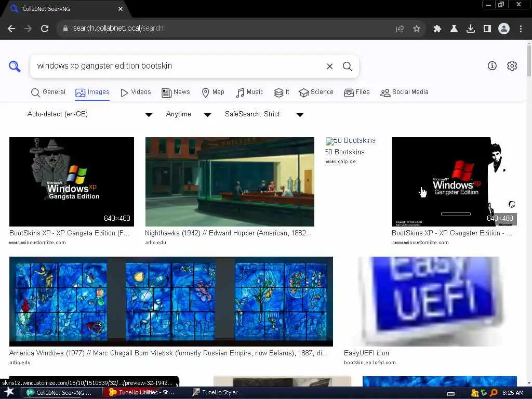Open America Windows stained glass thumbnail

coord(171,301)
